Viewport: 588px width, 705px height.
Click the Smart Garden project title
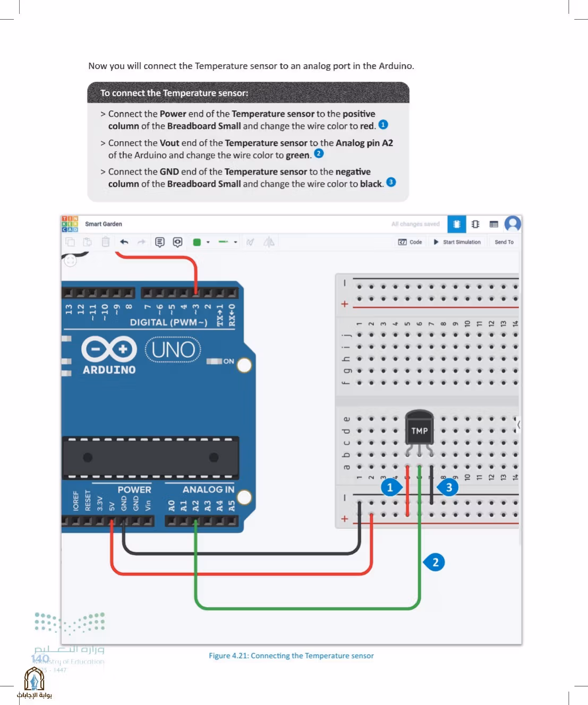104,224
